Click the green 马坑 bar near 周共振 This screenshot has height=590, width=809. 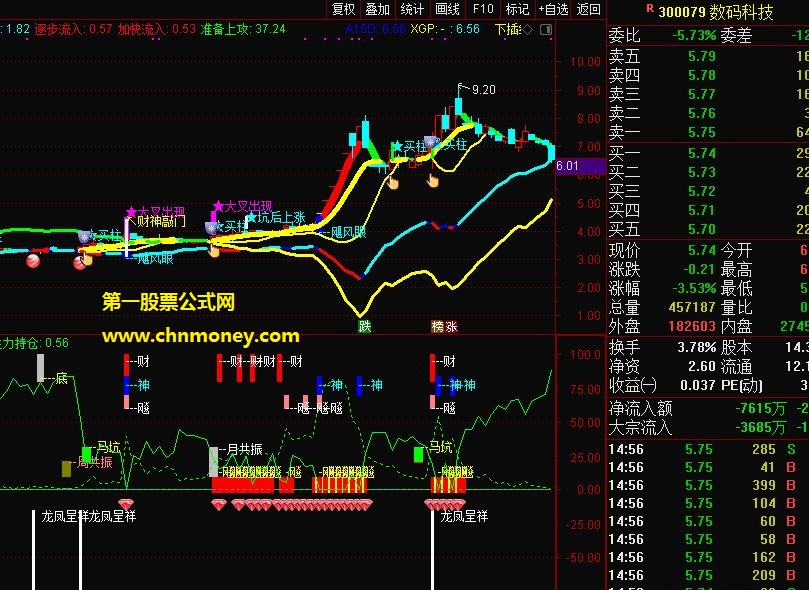point(86,455)
